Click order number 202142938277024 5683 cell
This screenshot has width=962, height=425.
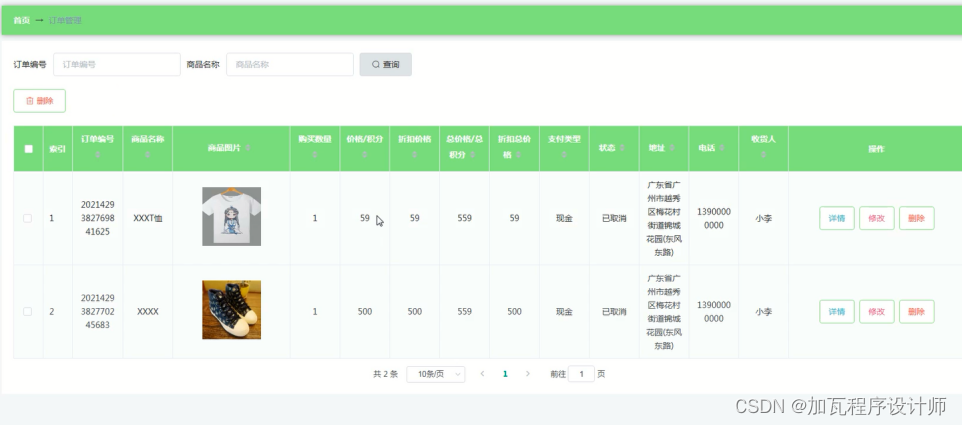coord(98,312)
